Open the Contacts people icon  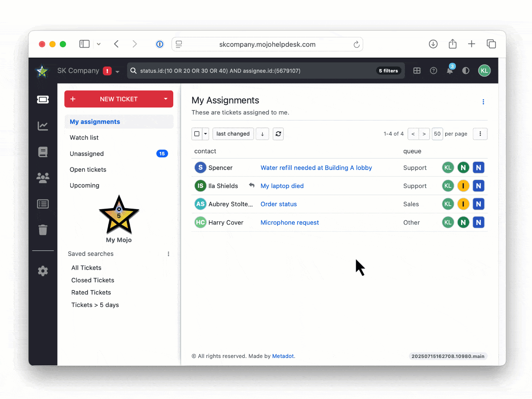coord(43,178)
